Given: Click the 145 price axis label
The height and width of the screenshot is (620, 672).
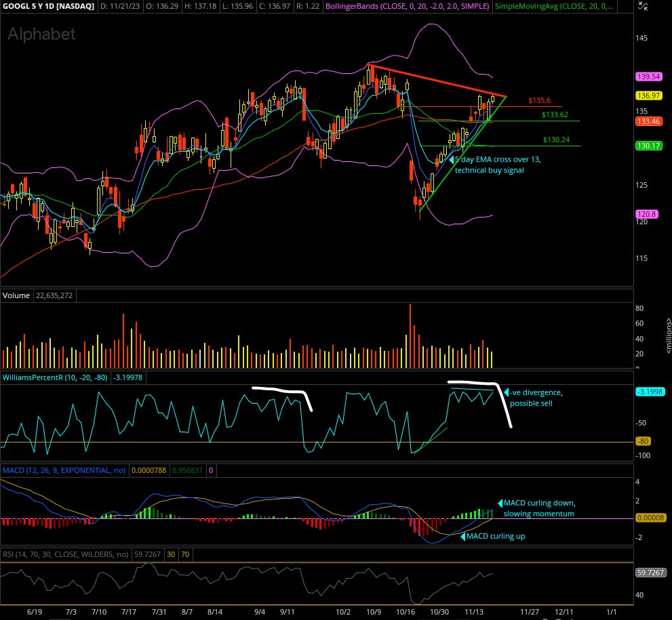Looking at the screenshot, I should pyautogui.click(x=641, y=38).
